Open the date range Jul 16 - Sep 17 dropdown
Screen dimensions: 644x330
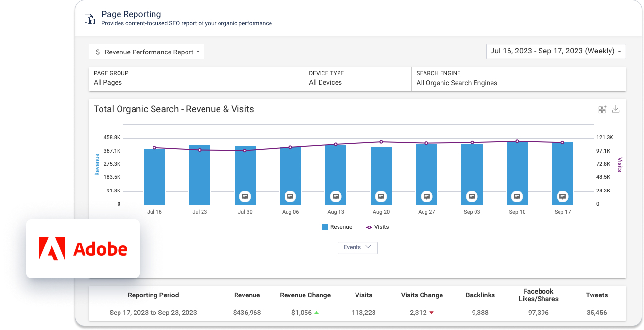pyautogui.click(x=556, y=51)
